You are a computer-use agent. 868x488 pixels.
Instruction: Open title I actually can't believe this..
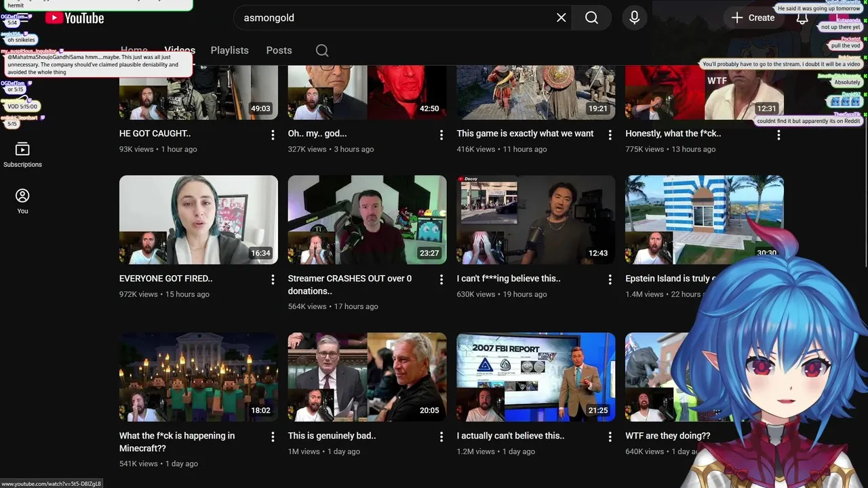510,436
